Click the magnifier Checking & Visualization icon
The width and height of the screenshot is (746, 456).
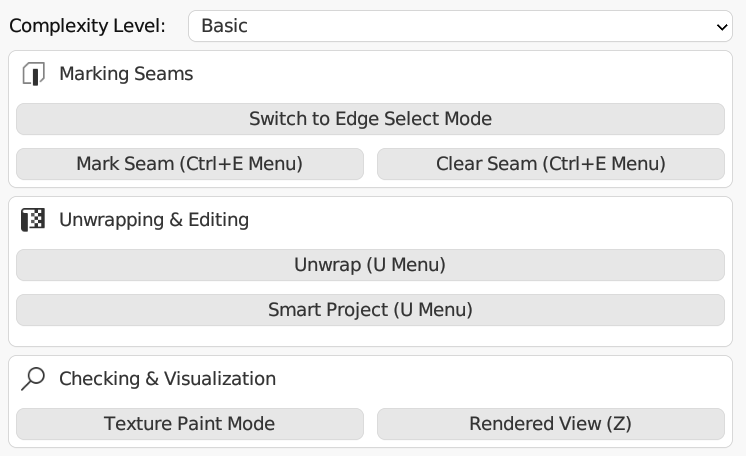[x=33, y=379]
